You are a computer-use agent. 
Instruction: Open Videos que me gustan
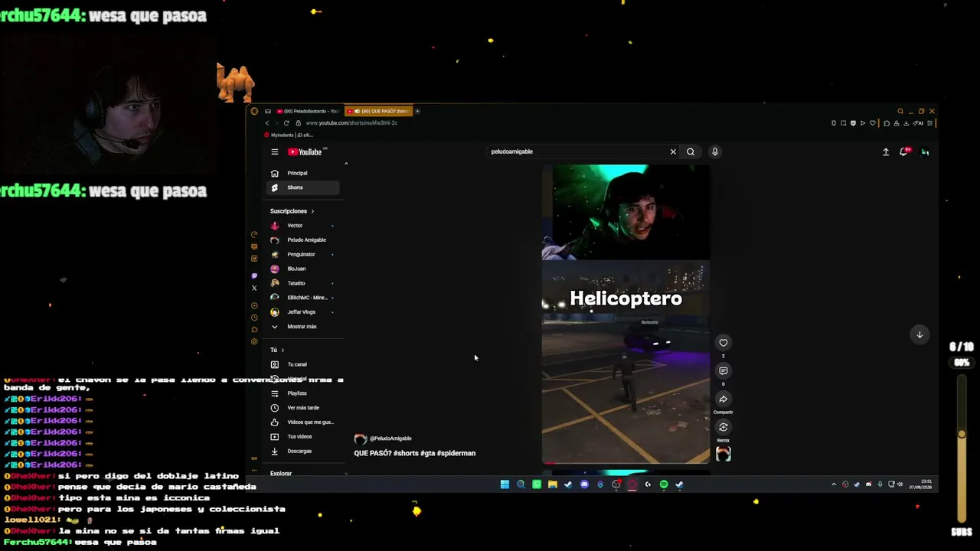[x=302, y=422]
